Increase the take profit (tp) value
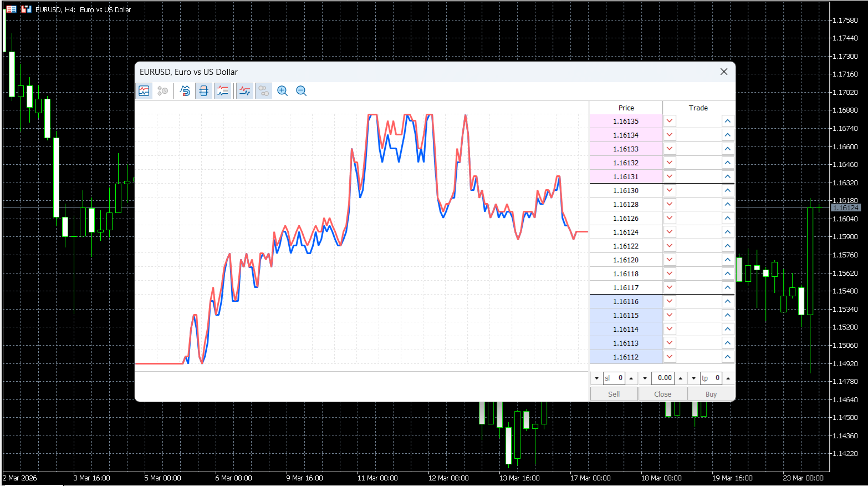 728,378
